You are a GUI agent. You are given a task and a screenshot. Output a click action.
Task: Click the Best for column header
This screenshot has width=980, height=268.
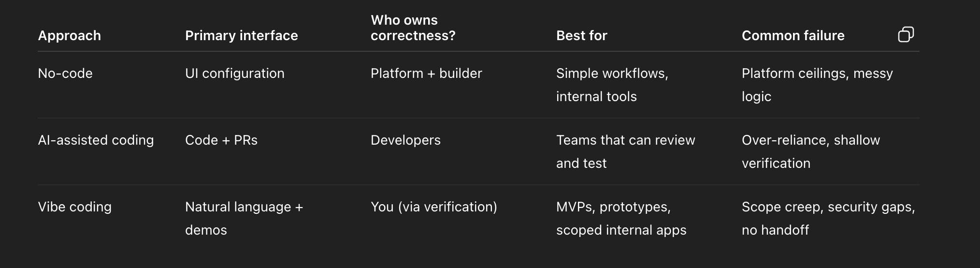[x=581, y=36]
